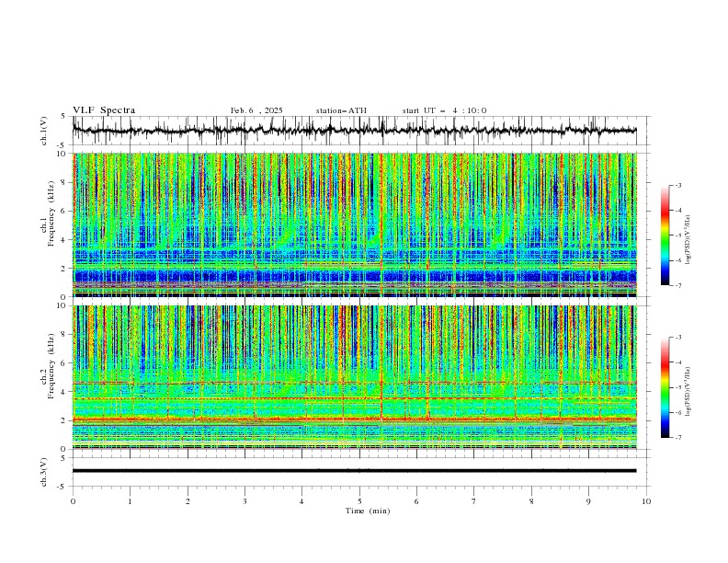
Task: Click the upper PSD color scale bar
Action: click(x=665, y=236)
